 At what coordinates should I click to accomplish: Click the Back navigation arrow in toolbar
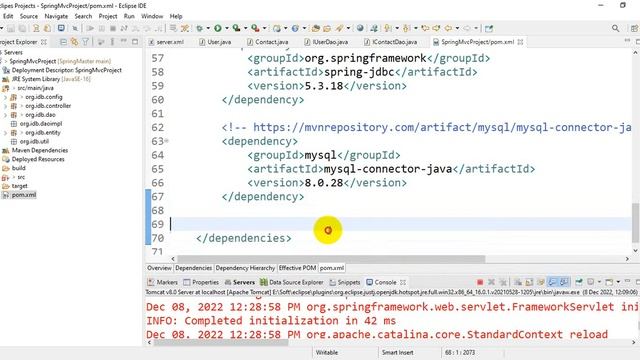click(448, 28)
